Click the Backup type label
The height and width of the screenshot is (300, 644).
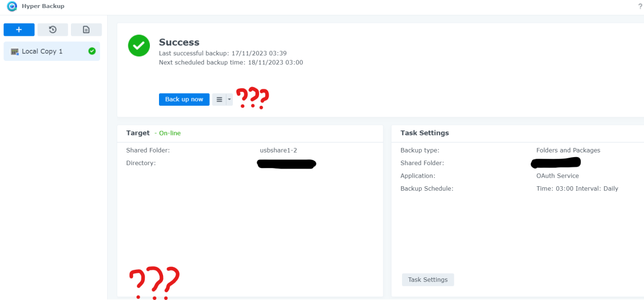coord(420,150)
